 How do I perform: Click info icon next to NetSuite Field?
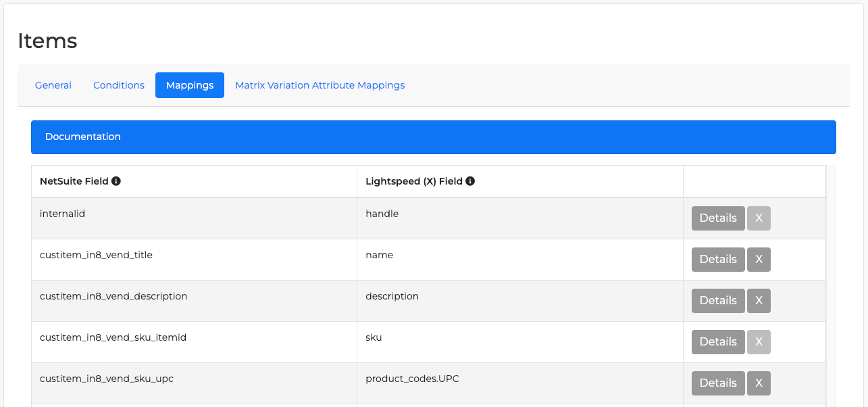[x=116, y=181]
